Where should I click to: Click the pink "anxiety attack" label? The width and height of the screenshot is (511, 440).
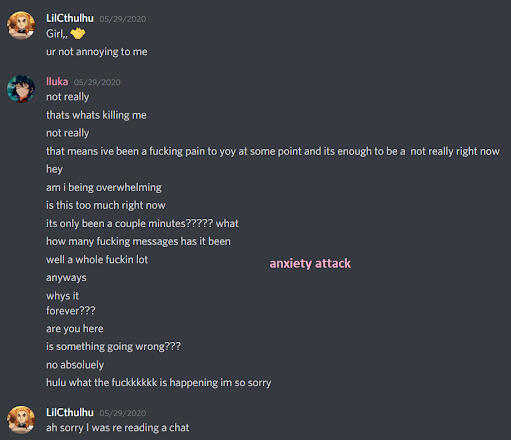[310, 263]
